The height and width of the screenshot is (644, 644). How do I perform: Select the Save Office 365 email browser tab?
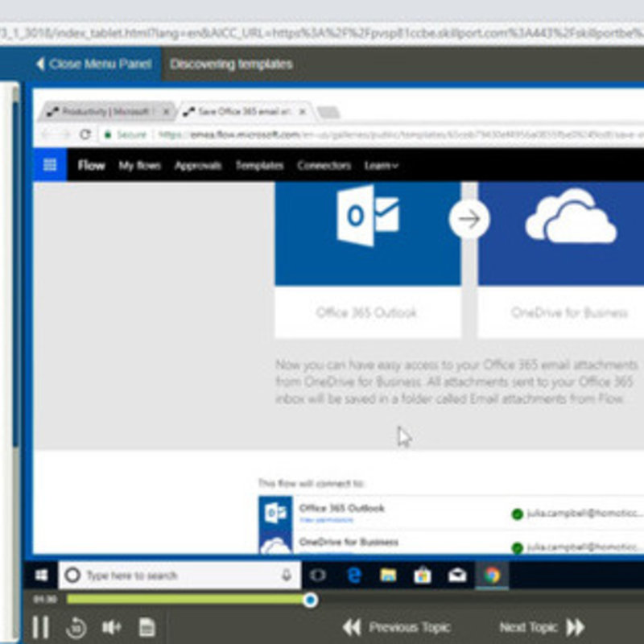pyautogui.click(x=244, y=112)
